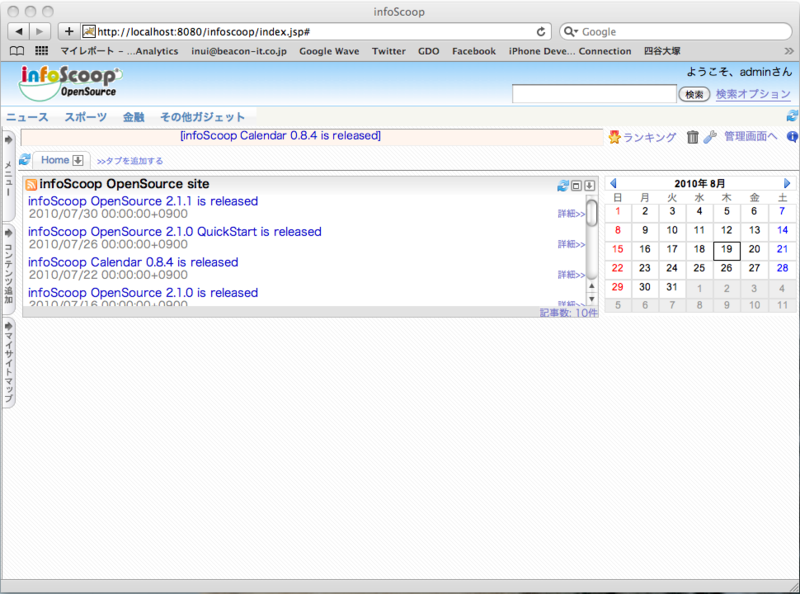The height and width of the screenshot is (594, 800).
Task: Click the Google search field
Action: click(x=676, y=32)
